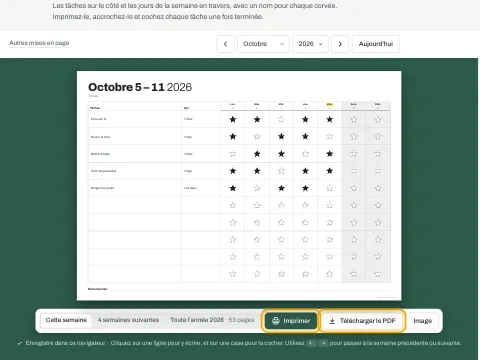
Task: Toggle Sunday star in last blank row
Action: tap(378, 274)
